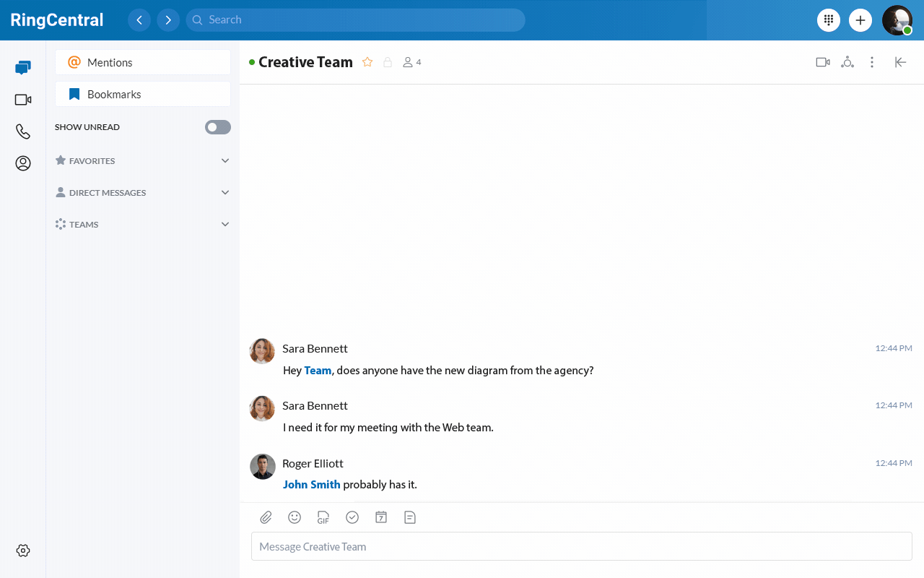Start a video call with Creative Team
This screenshot has height=578, width=924.
(x=822, y=62)
